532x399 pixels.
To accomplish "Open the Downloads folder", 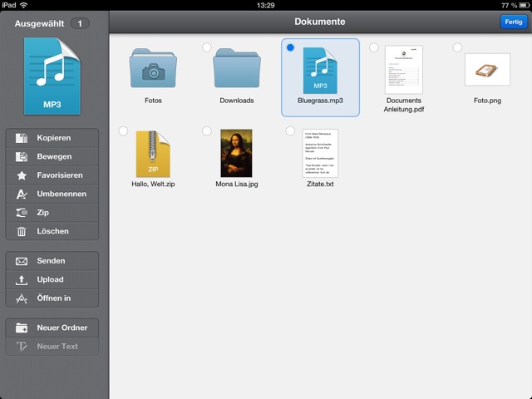I will 237,70.
